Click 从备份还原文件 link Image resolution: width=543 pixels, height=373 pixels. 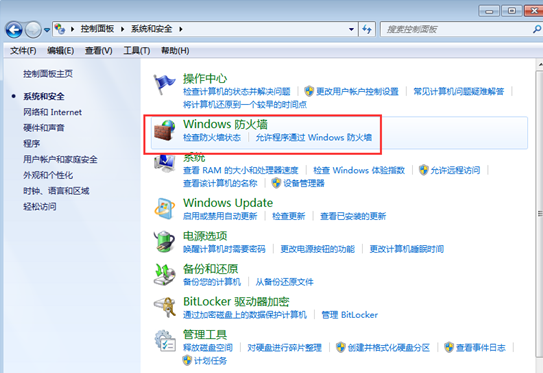point(284,282)
